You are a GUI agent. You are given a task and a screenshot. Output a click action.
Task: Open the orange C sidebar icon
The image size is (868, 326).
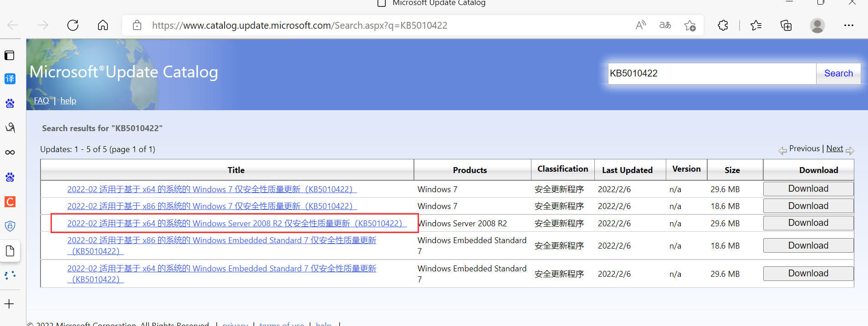click(x=10, y=202)
